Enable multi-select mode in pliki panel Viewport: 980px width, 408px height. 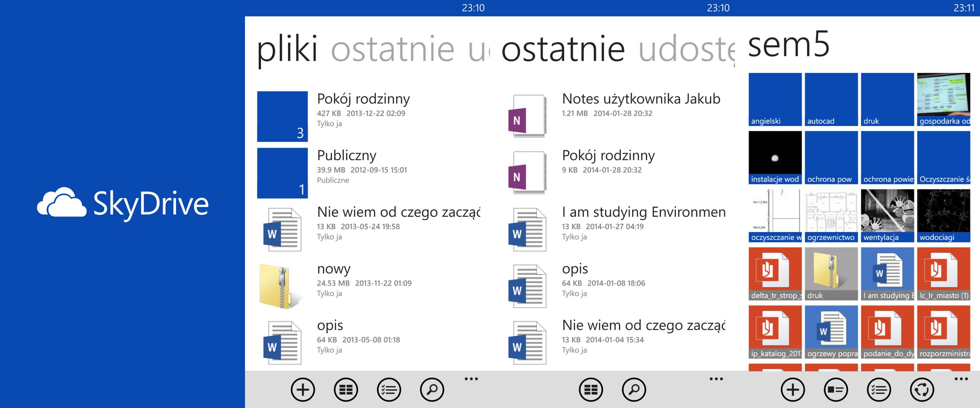(389, 390)
